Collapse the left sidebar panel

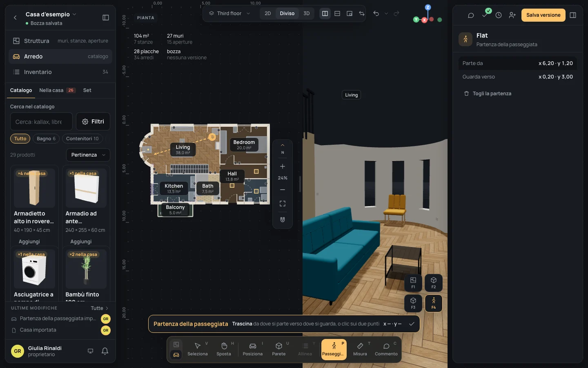106,18
